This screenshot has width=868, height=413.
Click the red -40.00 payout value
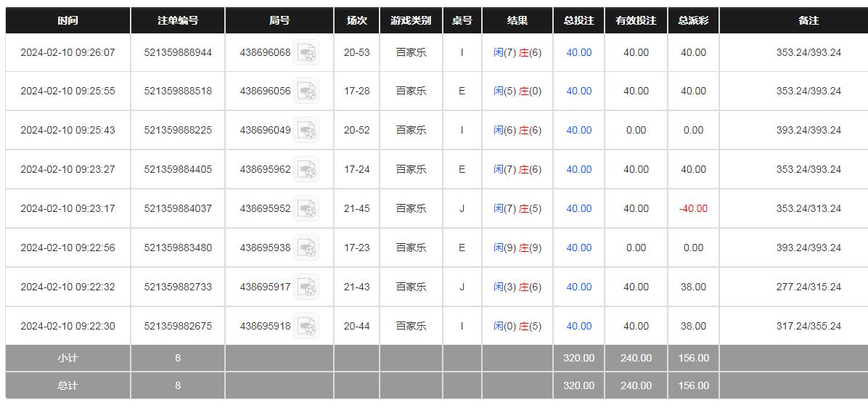click(x=693, y=209)
